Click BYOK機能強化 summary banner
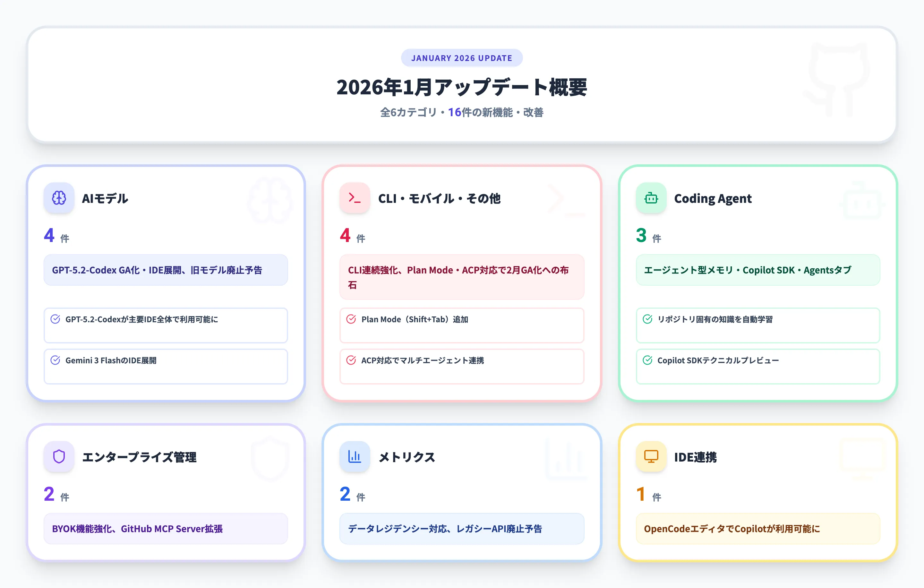Screen dimensions: 924x588 click(166, 529)
